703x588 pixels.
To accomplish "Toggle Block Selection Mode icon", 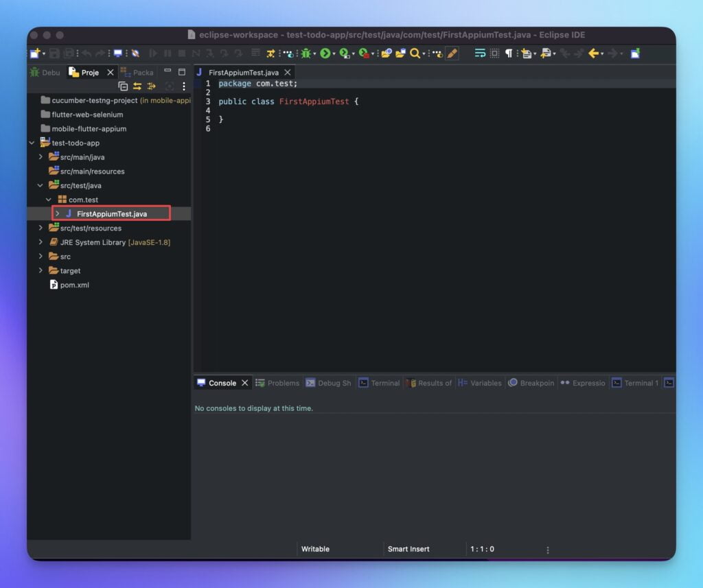I will tap(494, 54).
